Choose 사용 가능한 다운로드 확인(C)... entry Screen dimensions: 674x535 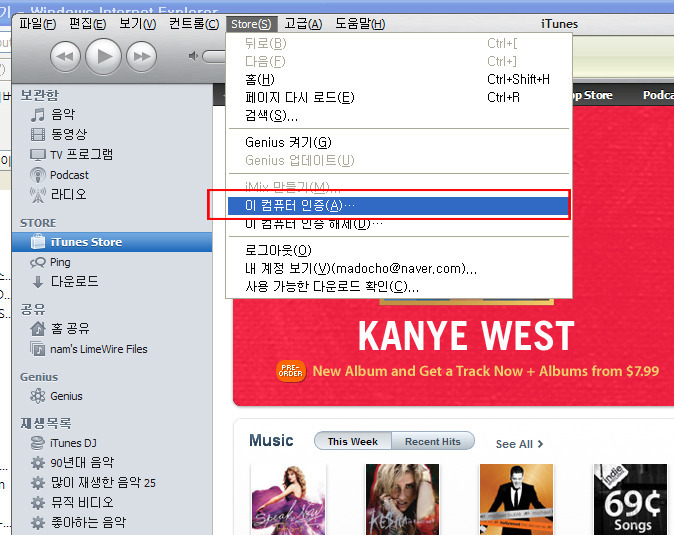[398, 287]
